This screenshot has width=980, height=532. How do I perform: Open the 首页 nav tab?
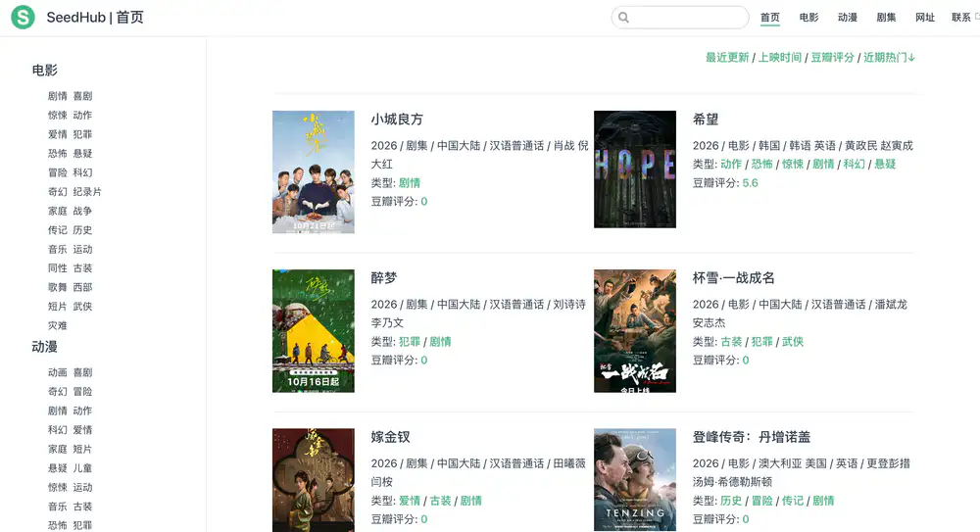pyautogui.click(x=770, y=18)
